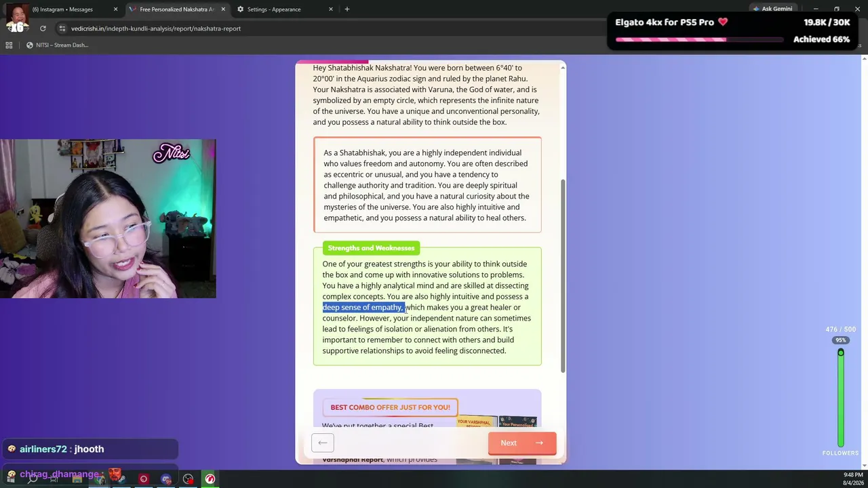Click the Settings tab gear icon

[240, 9]
